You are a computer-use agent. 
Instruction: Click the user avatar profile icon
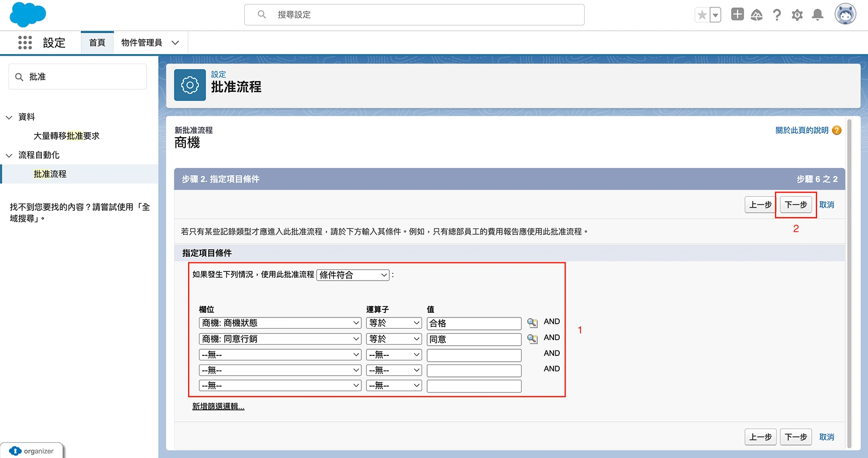(845, 15)
